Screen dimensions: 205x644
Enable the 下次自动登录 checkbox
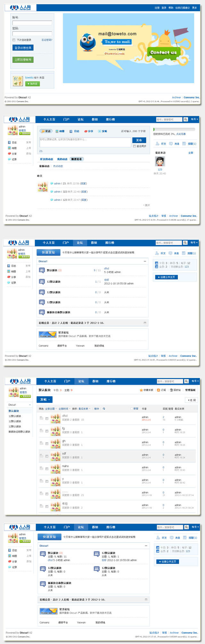point(14,40)
